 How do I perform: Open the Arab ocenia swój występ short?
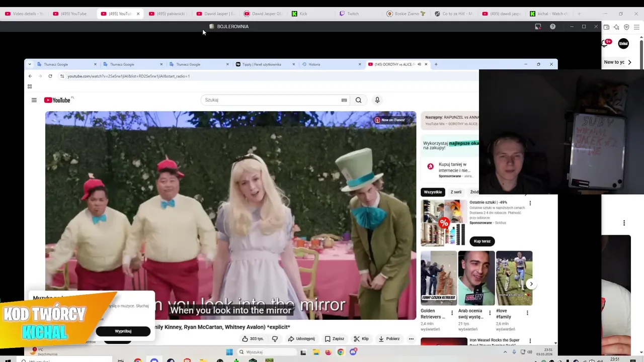coord(476,278)
